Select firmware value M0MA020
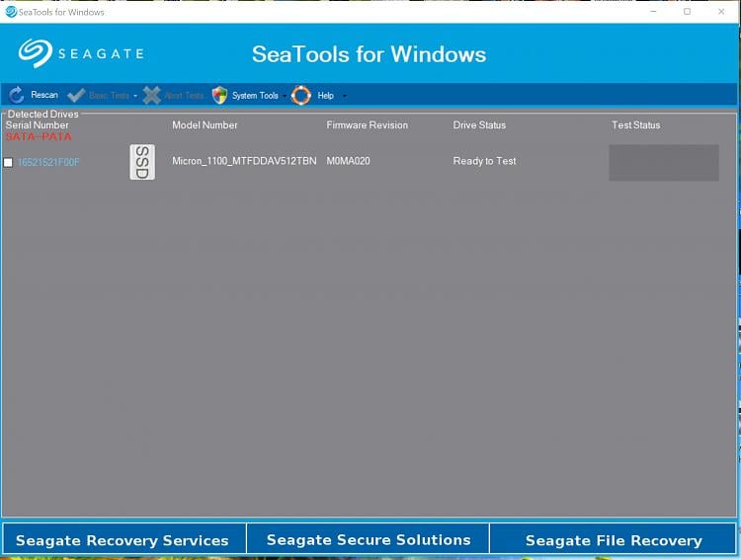 coord(349,161)
